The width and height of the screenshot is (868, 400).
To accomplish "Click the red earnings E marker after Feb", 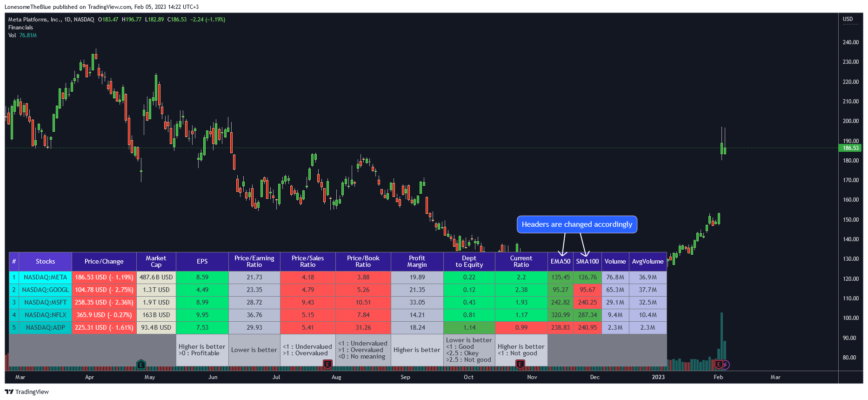I will pyautogui.click(x=719, y=365).
